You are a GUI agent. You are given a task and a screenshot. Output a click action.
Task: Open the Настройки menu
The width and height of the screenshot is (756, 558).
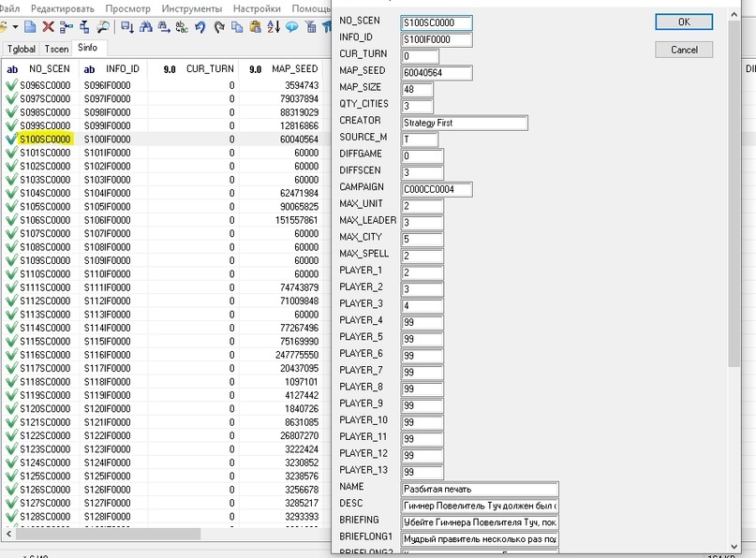tap(259, 8)
